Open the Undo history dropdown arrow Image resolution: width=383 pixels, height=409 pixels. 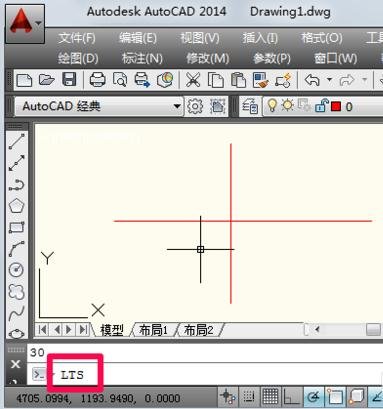coord(329,80)
